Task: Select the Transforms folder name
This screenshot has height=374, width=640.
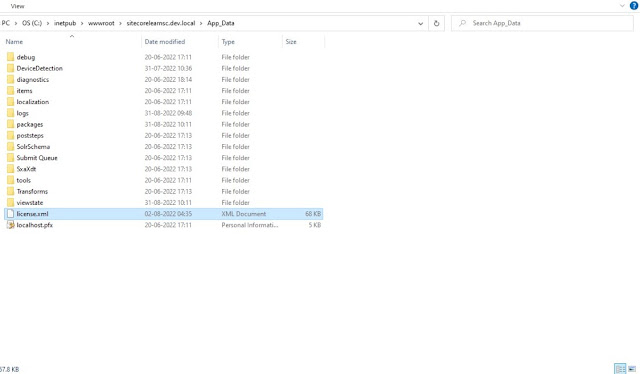Action: click(x=32, y=191)
